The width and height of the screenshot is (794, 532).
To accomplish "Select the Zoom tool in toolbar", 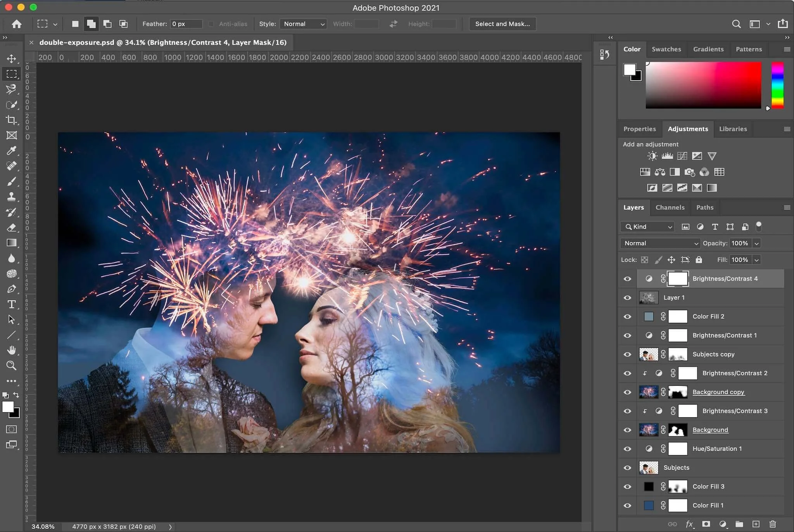I will pyautogui.click(x=11, y=366).
